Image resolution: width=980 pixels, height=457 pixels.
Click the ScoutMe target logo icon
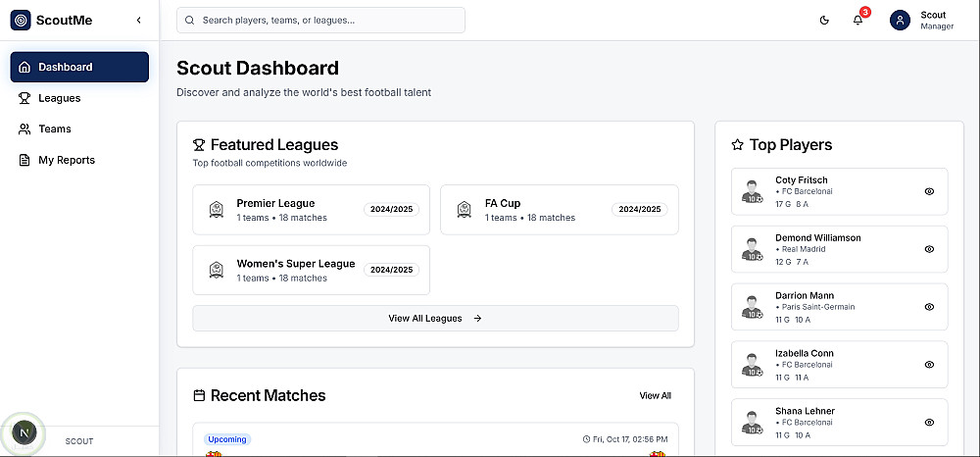21,20
